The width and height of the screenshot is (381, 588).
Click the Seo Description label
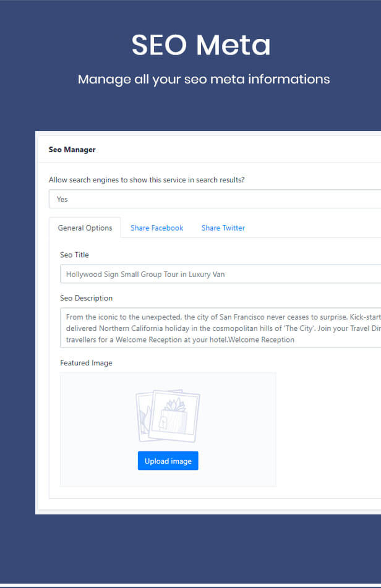[x=86, y=298]
